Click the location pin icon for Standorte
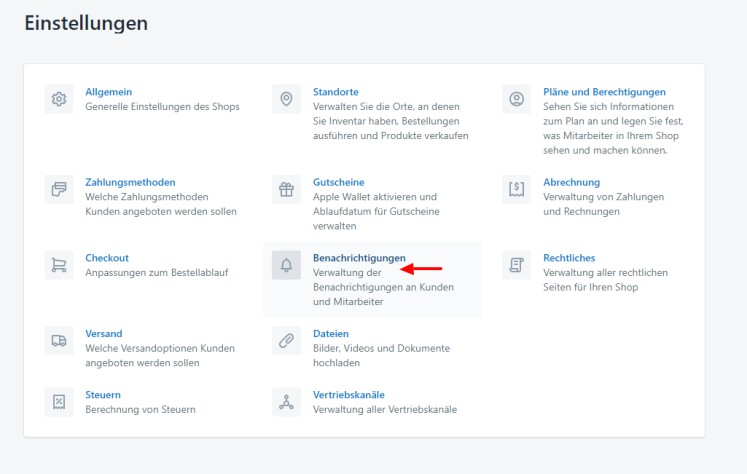Viewport: 747px width, 474px height. click(x=287, y=99)
